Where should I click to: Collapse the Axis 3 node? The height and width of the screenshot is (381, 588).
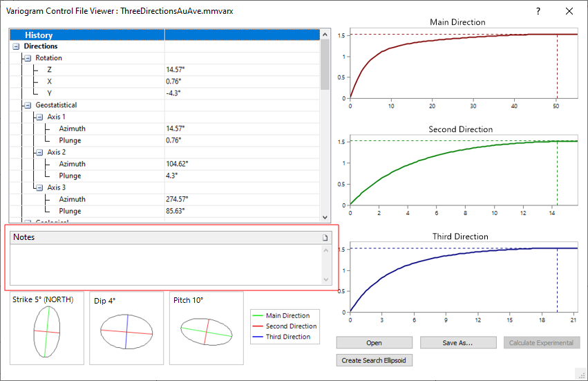pos(39,187)
